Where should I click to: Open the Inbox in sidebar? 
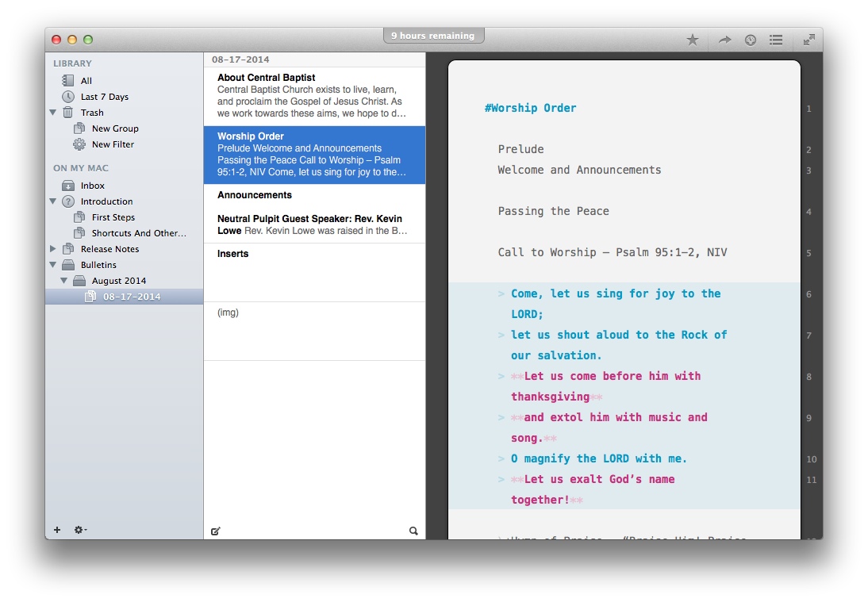pos(92,186)
